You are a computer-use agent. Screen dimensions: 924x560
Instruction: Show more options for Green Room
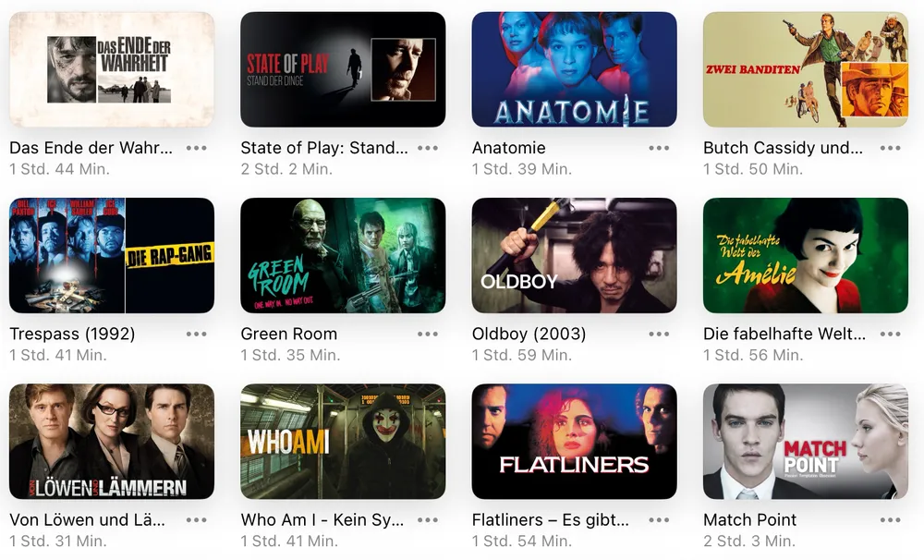pyautogui.click(x=427, y=335)
